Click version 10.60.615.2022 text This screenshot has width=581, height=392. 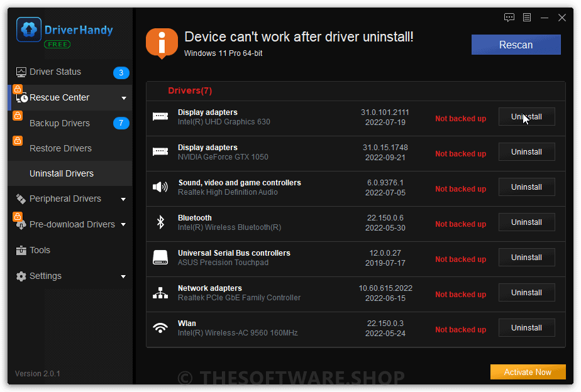385,288
